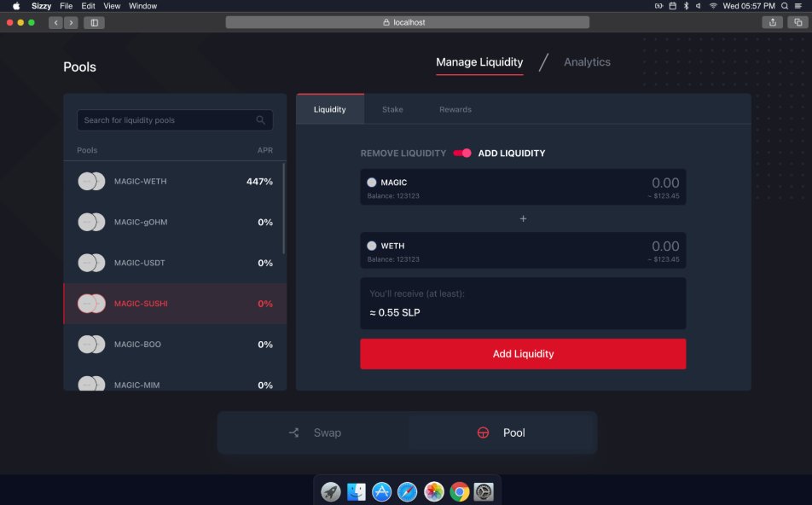
Task: Select Pool in the bottom navigation
Action: tap(502, 432)
